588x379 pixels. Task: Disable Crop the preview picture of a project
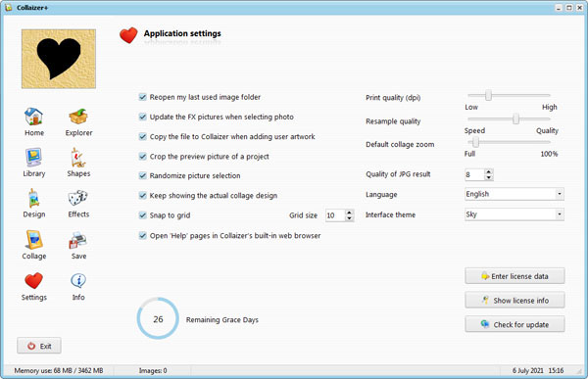[x=142, y=157]
